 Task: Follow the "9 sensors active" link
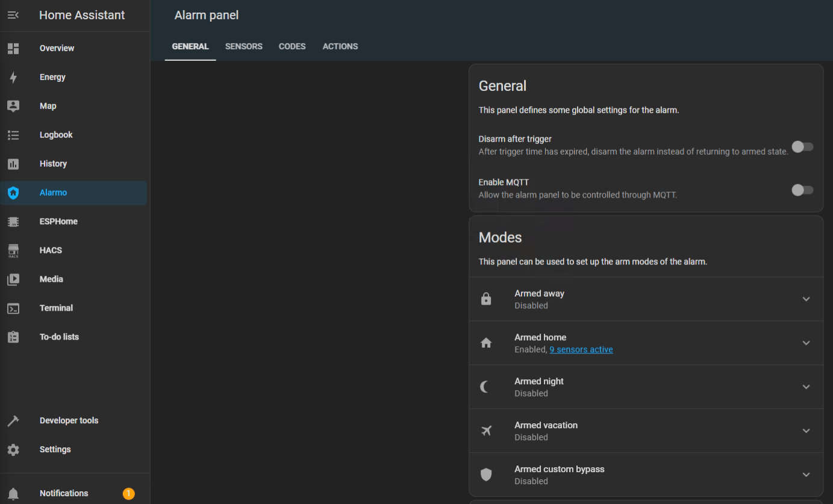click(x=581, y=350)
